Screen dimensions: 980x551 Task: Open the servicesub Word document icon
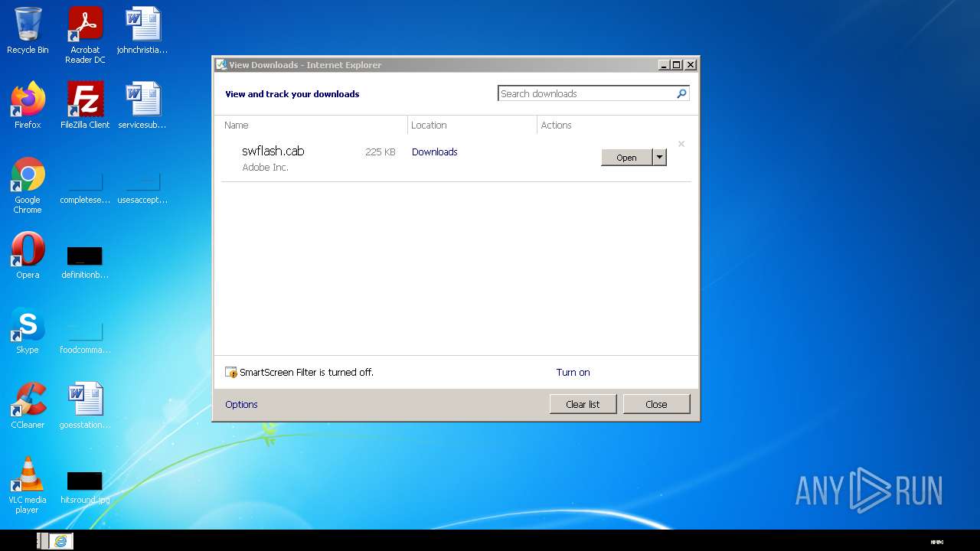pyautogui.click(x=142, y=105)
